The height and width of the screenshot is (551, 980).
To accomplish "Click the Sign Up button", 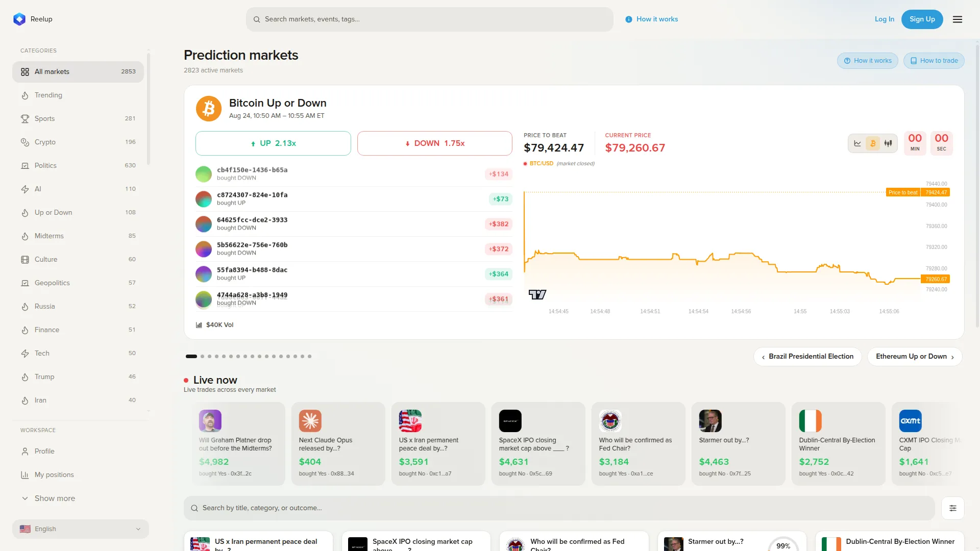I will tap(922, 19).
